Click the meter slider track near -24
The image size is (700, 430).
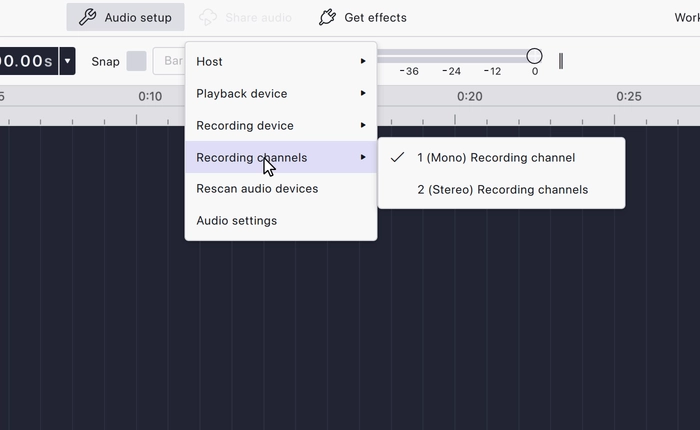click(x=451, y=56)
